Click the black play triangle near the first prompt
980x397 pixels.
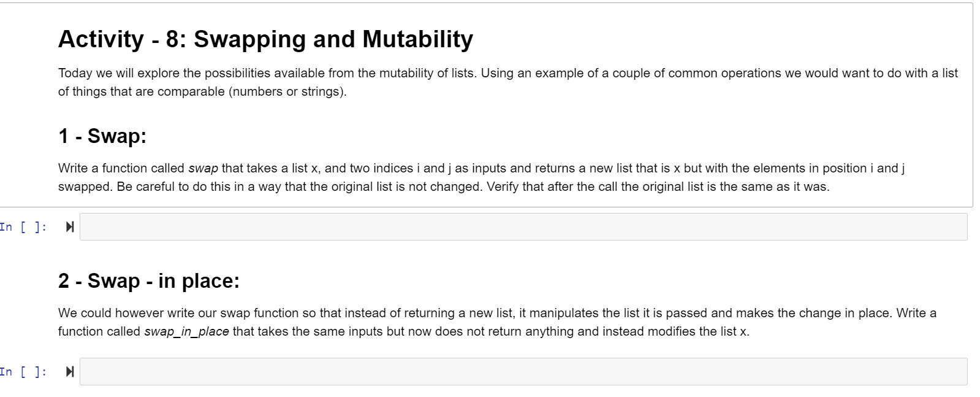pyautogui.click(x=69, y=226)
